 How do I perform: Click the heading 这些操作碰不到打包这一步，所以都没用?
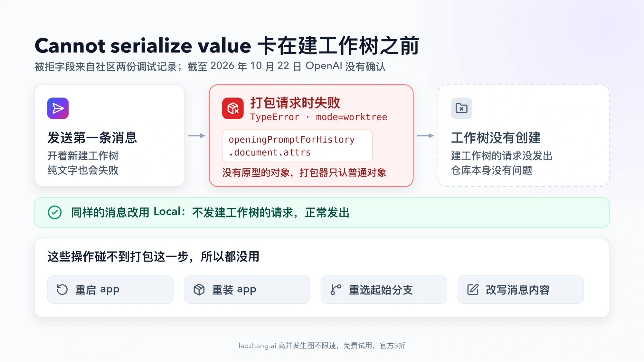[153, 256]
